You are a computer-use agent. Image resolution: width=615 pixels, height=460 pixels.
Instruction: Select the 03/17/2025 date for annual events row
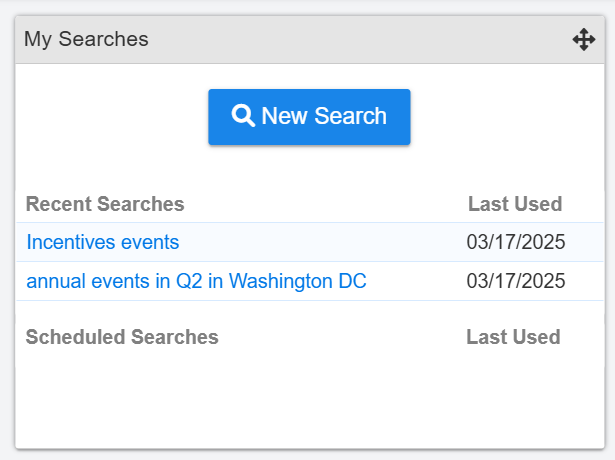(516, 281)
